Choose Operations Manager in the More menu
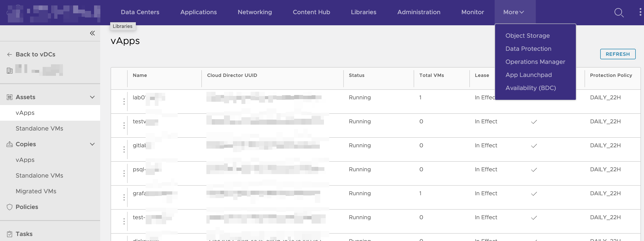Screen dimensions: 644x241 tap(535, 62)
